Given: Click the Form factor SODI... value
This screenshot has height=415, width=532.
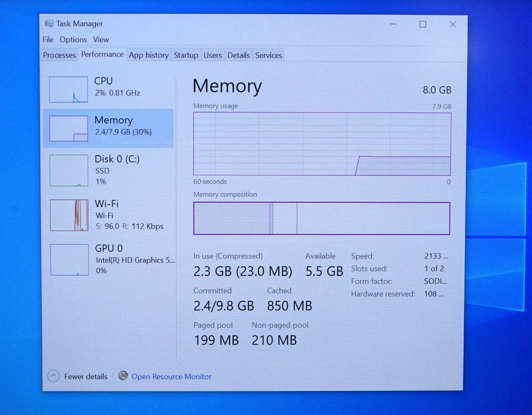Looking at the screenshot, I should coord(435,281).
